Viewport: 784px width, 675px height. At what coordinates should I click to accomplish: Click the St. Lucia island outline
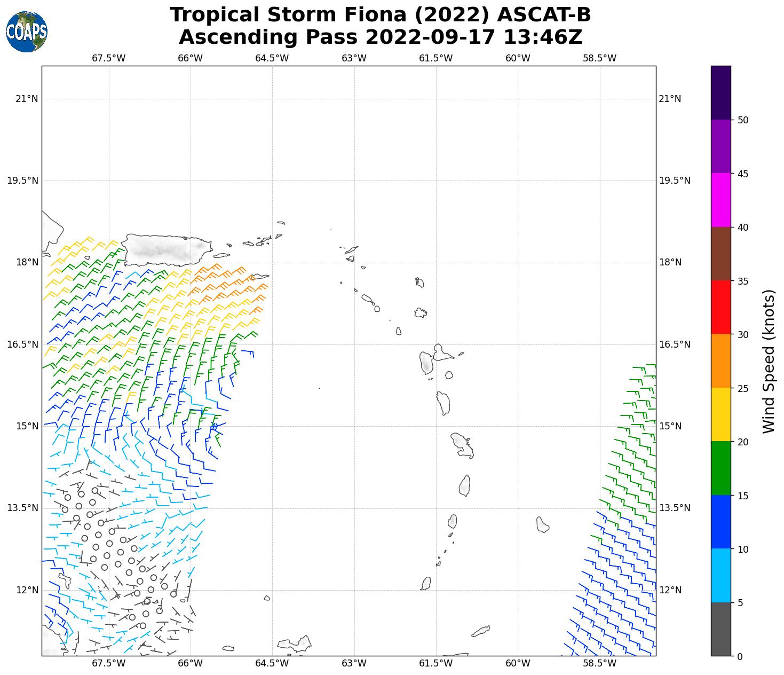pyautogui.click(x=464, y=486)
